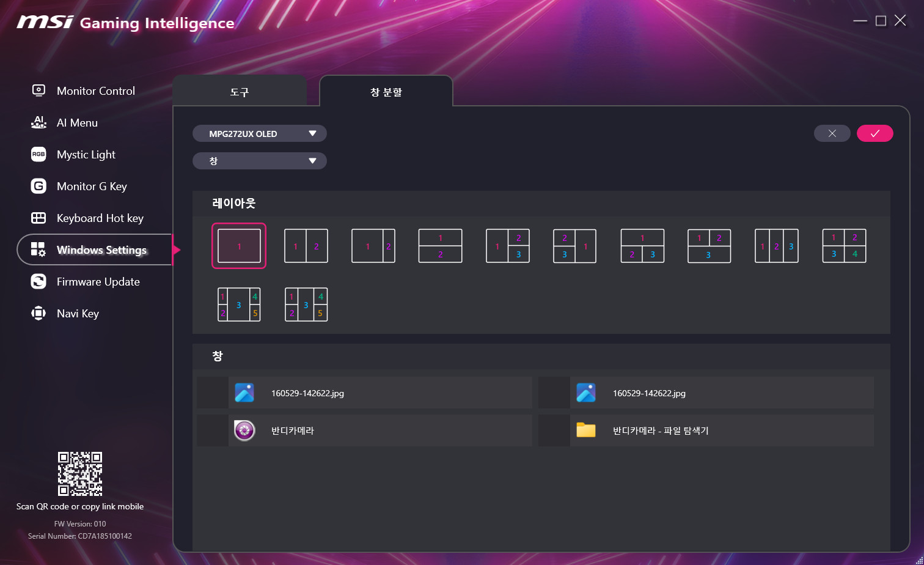Go to Mystic Light section
The height and width of the screenshot is (565, 924).
pyautogui.click(x=86, y=154)
